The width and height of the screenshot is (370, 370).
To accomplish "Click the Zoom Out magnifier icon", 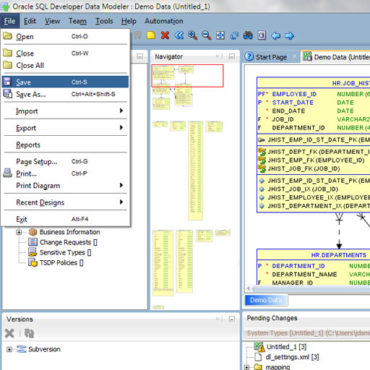I will tap(206, 35).
